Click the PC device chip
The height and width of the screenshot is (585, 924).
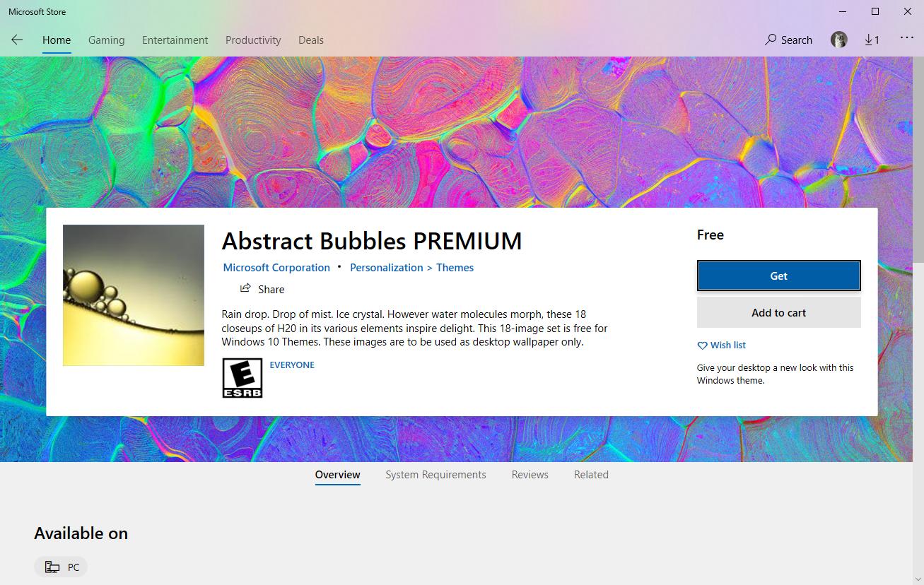pyautogui.click(x=61, y=567)
